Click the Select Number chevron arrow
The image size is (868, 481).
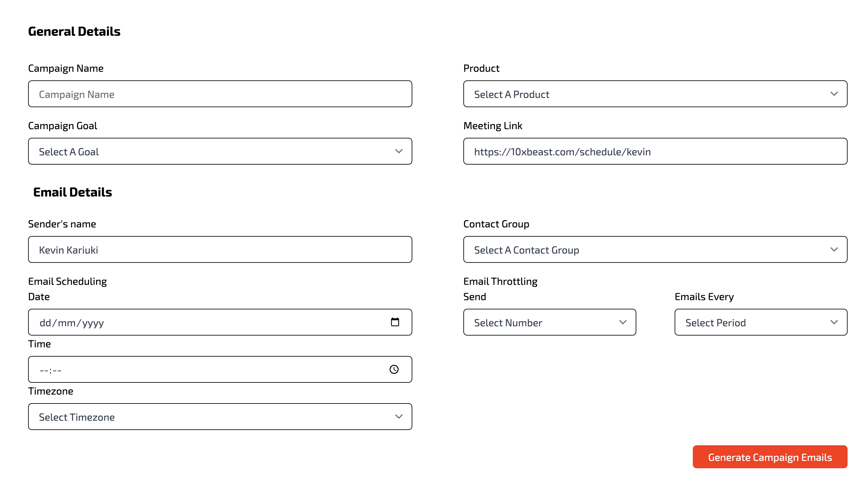[623, 322]
